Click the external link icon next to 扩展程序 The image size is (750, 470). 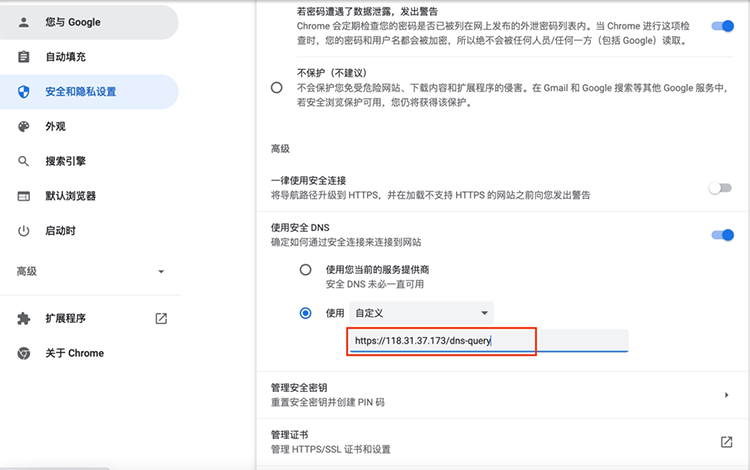point(161,318)
